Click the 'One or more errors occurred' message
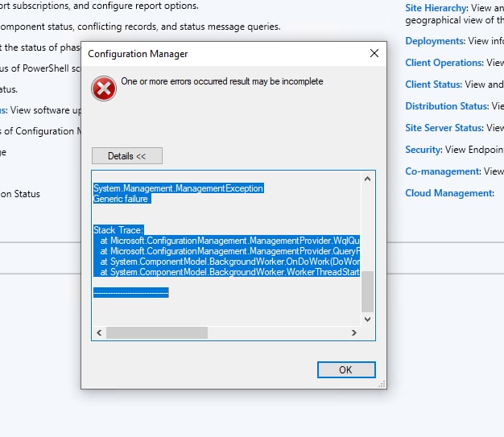The image size is (504, 437). click(221, 81)
